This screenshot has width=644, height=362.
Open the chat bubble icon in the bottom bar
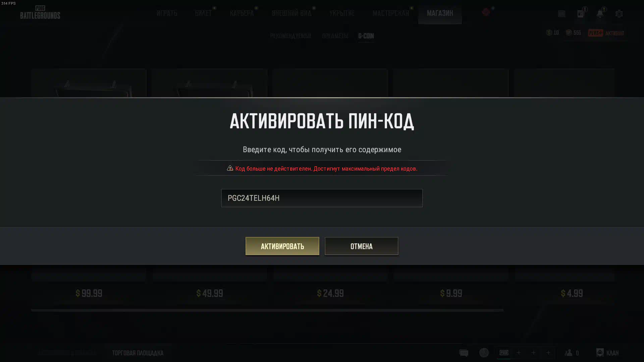pos(464,353)
